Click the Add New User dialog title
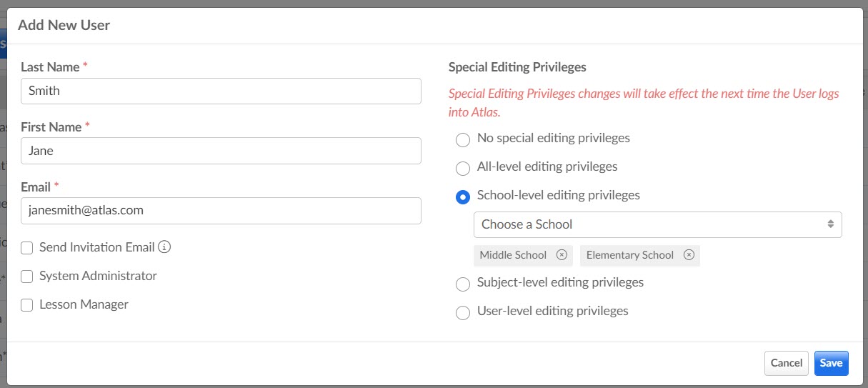 click(x=64, y=25)
